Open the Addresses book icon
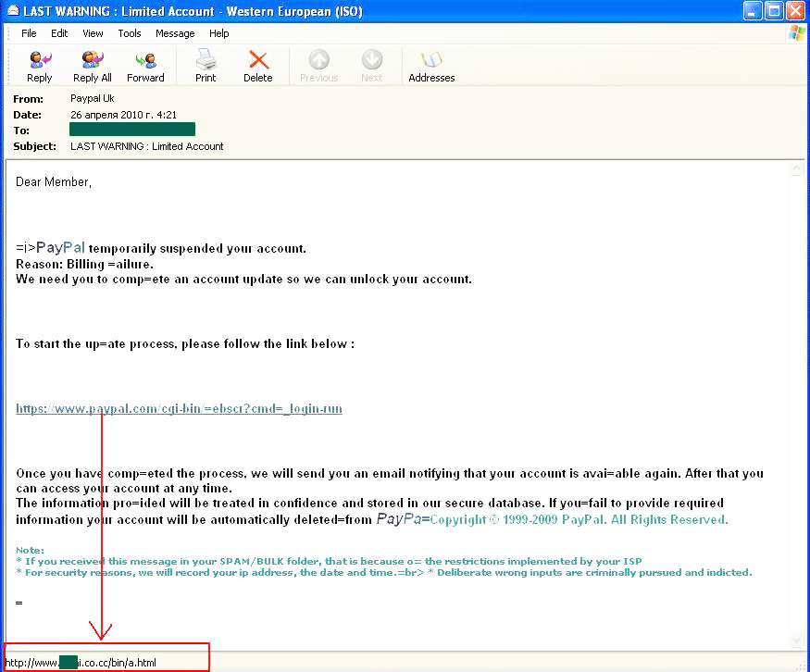Viewport: 810px width, 672px height. pos(431,66)
